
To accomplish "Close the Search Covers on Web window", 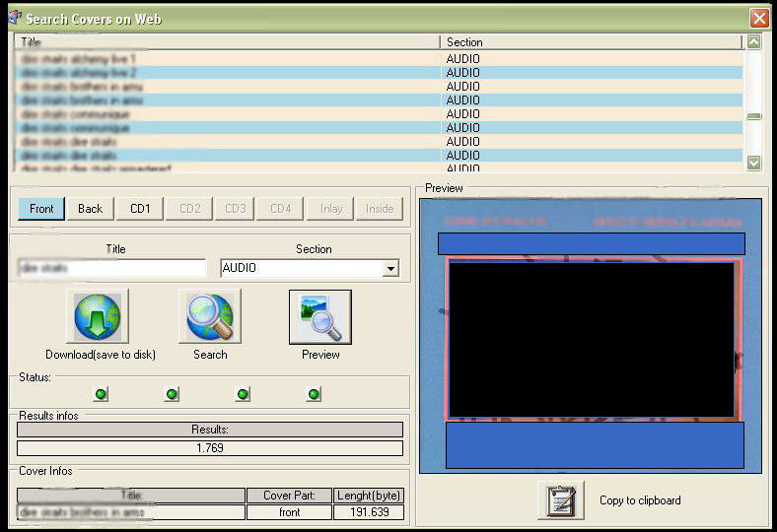I will click(x=758, y=18).
